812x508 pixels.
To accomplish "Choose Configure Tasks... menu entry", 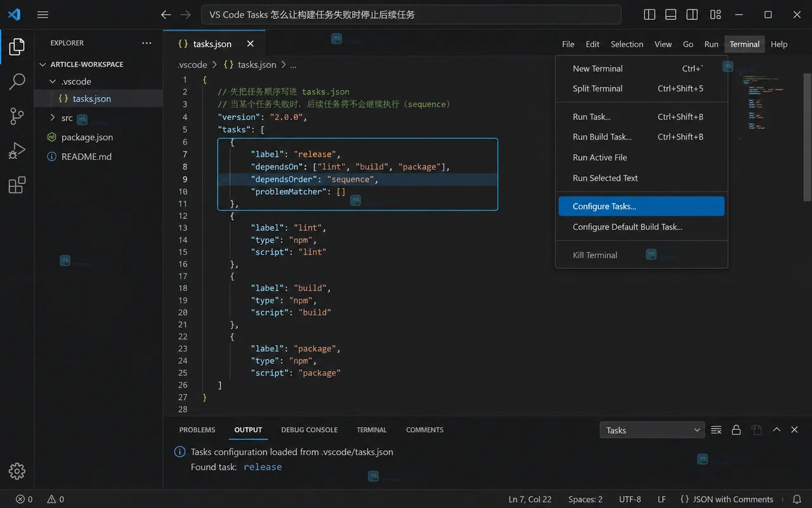I will (641, 206).
